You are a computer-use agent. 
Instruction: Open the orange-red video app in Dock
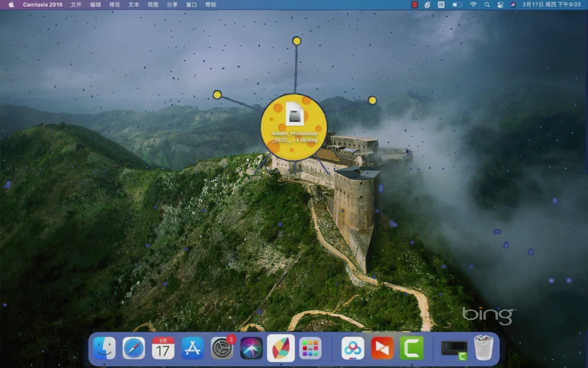382,348
